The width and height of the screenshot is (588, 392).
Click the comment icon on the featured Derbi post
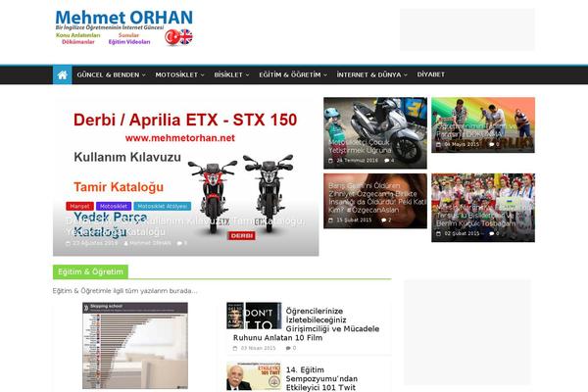(179, 243)
